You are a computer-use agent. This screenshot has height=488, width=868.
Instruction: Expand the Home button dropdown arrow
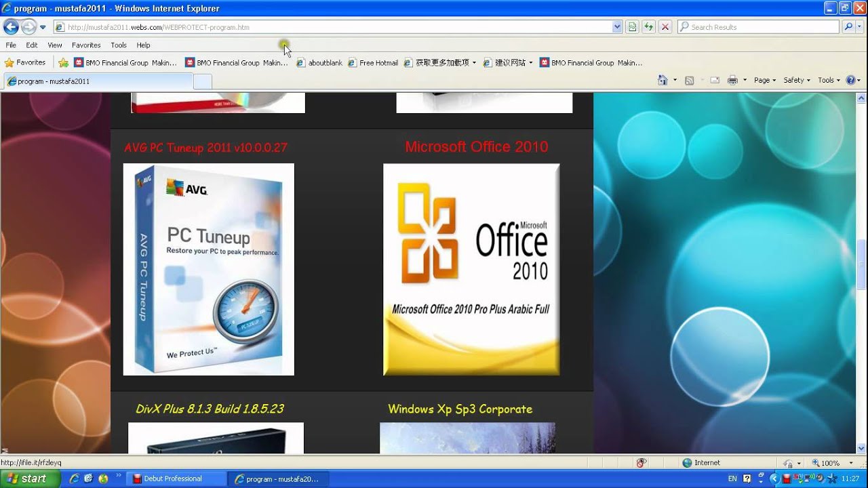tap(675, 80)
